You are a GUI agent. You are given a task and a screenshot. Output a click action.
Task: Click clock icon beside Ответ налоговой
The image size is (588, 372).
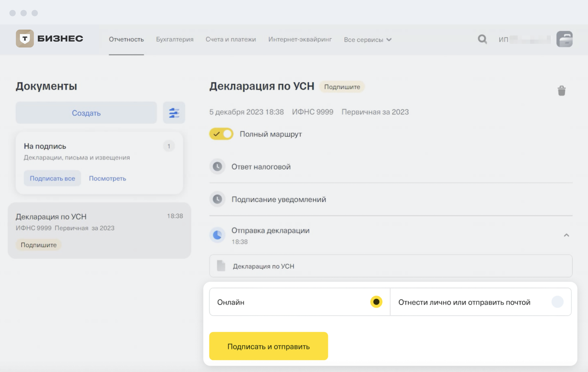(x=217, y=167)
